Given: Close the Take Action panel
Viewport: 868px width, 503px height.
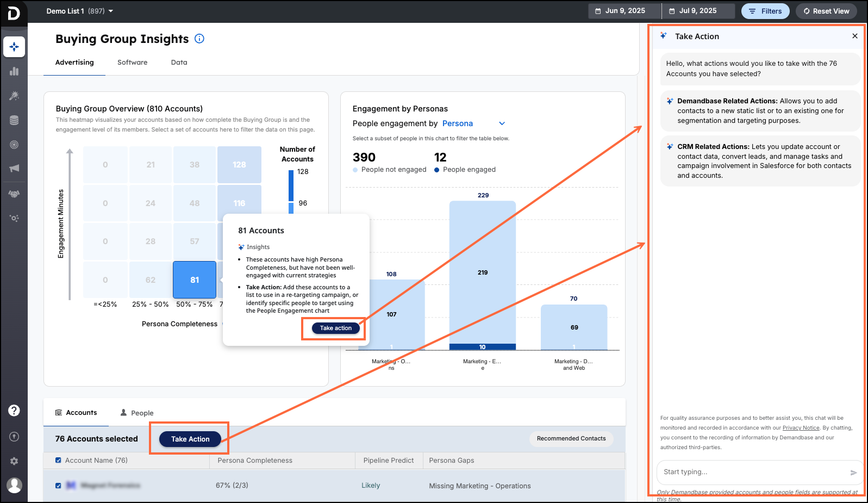Looking at the screenshot, I should click(x=855, y=36).
